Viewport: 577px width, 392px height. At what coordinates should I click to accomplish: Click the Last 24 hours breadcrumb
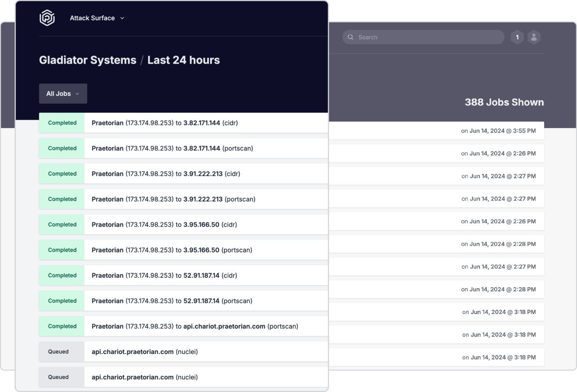click(x=183, y=60)
